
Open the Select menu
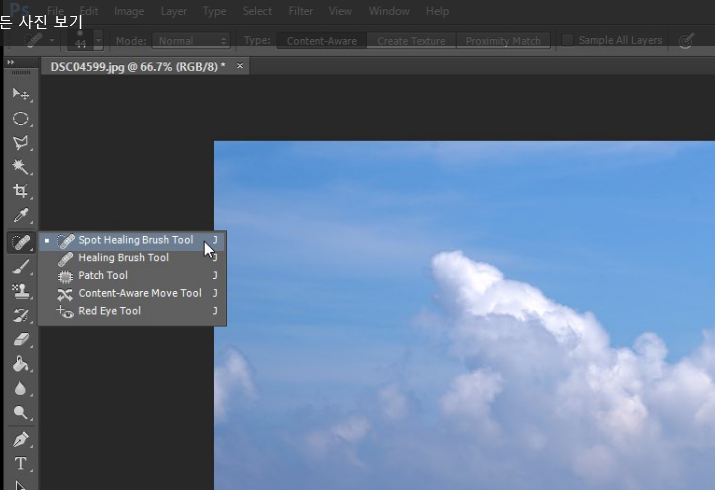(257, 11)
